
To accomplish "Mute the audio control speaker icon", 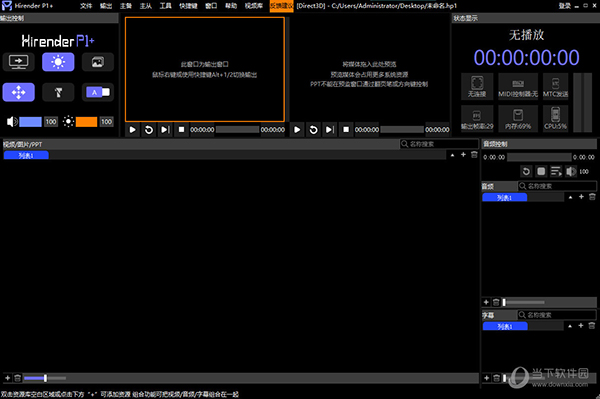I will [571, 171].
